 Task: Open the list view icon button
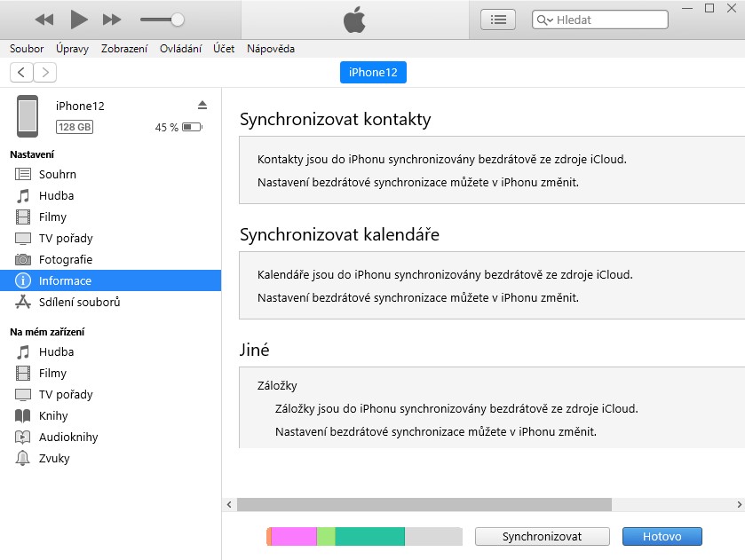[x=498, y=20]
